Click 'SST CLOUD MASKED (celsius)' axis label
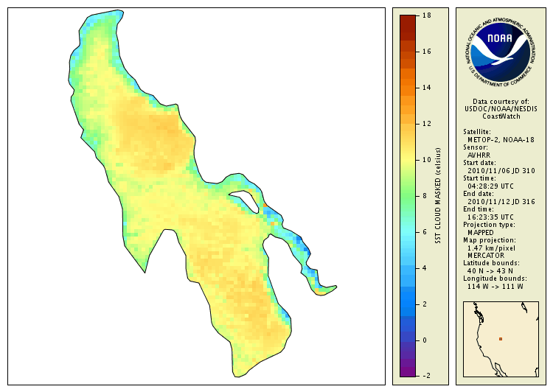 [438, 196]
